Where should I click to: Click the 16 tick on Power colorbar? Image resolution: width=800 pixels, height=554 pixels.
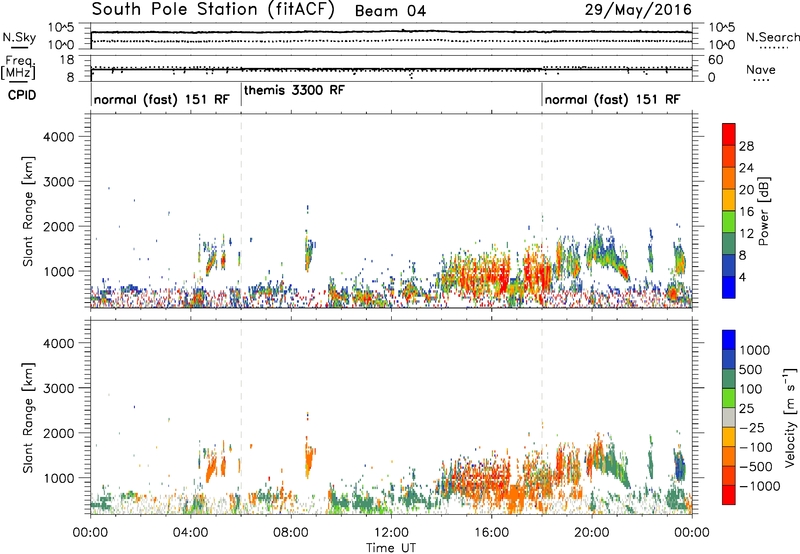coord(746,212)
